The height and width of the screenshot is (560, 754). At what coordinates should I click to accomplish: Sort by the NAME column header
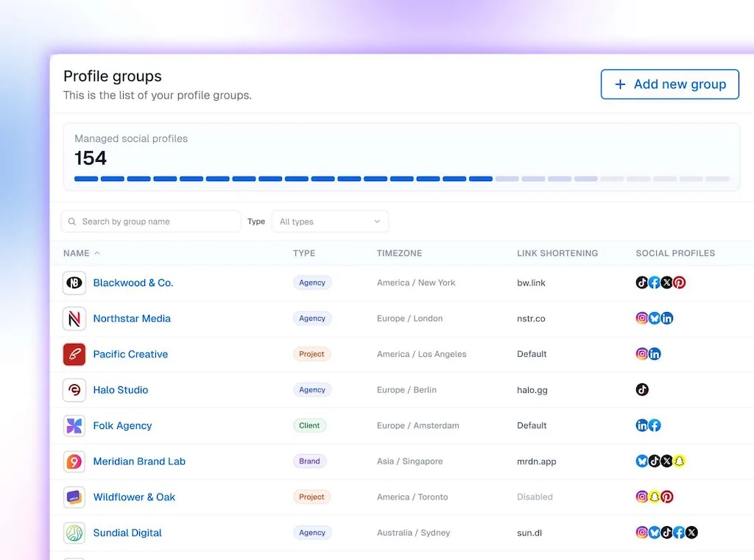coord(81,253)
